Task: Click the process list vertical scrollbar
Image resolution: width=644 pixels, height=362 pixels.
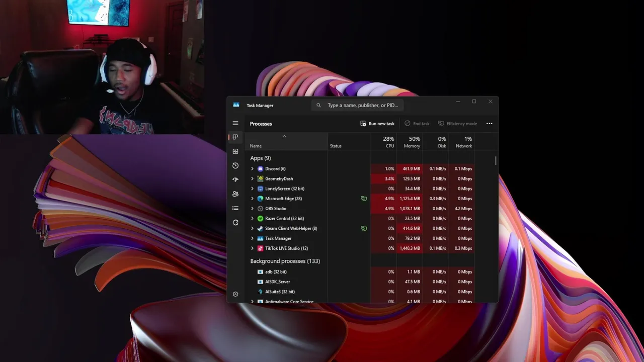Action: (496, 161)
